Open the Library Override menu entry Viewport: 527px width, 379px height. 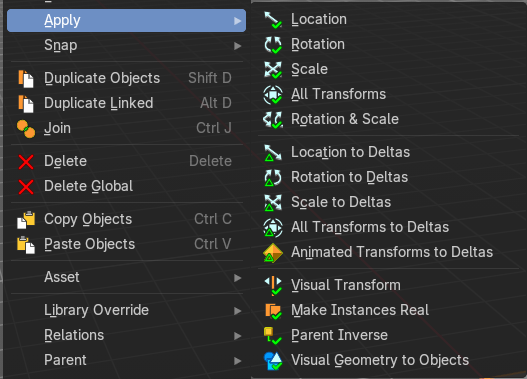pyautogui.click(x=126, y=310)
